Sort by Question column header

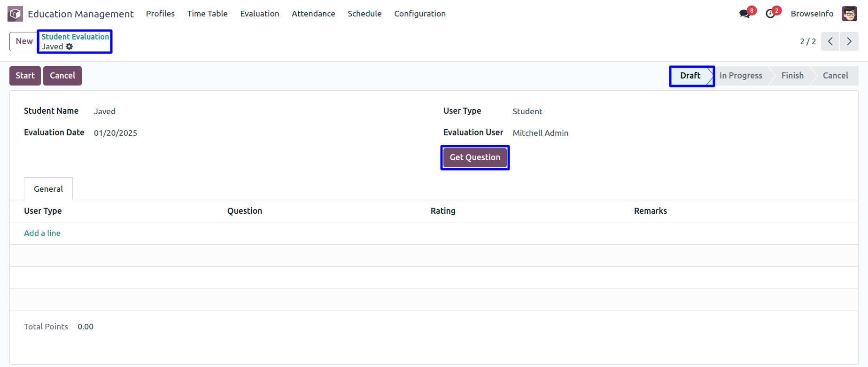point(245,211)
